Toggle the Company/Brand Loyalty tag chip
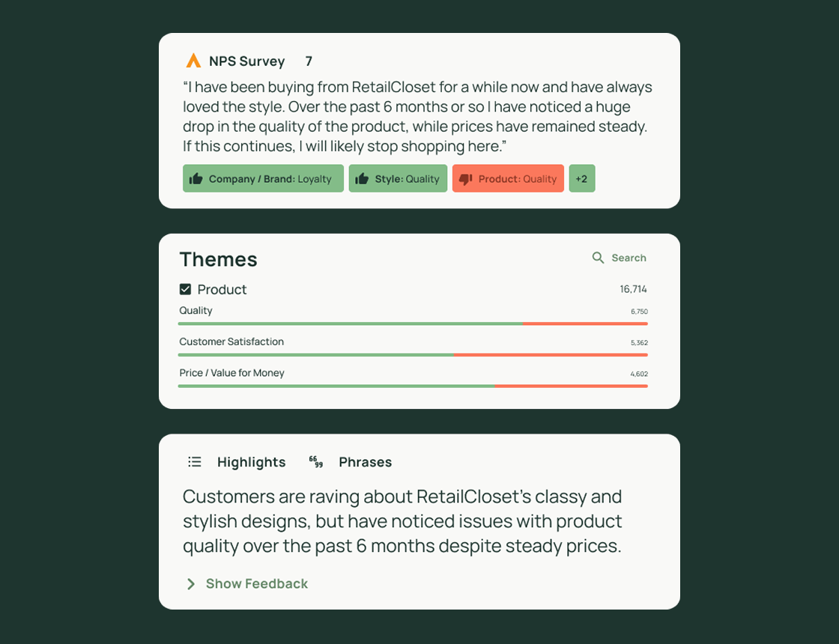Image resolution: width=839 pixels, height=644 pixels. click(x=263, y=178)
